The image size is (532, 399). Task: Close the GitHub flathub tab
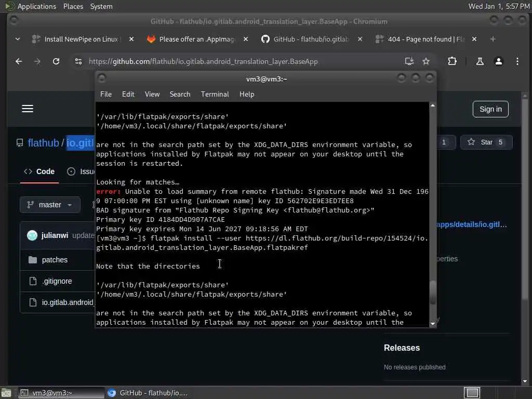tap(360, 39)
